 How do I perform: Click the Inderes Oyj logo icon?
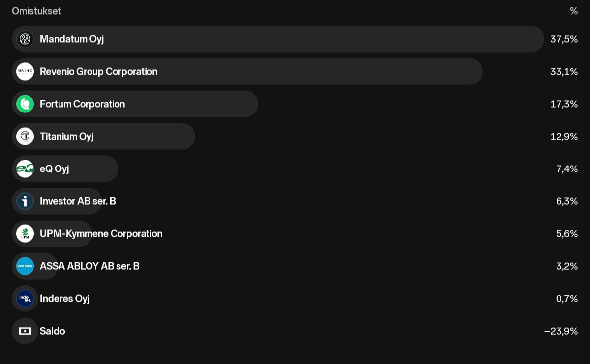[x=25, y=299]
